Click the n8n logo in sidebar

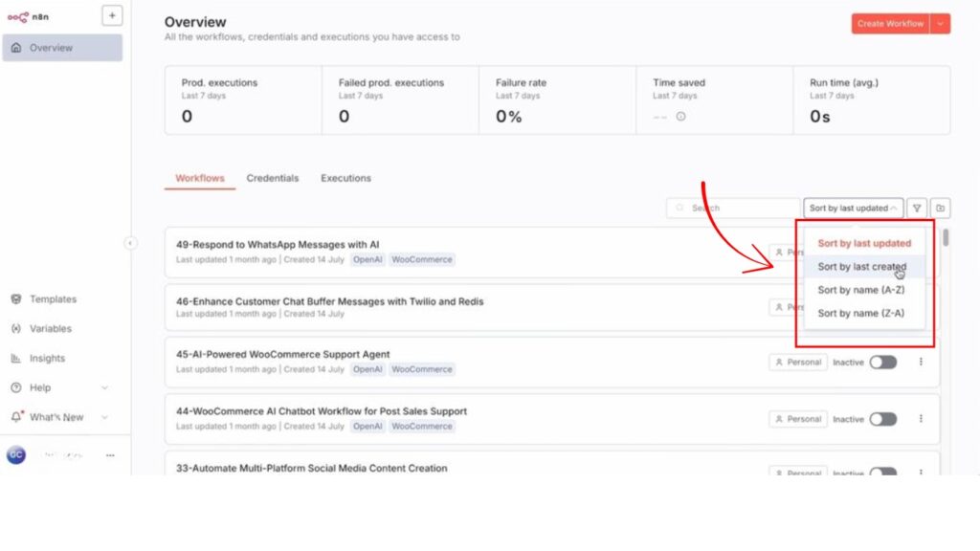28,16
